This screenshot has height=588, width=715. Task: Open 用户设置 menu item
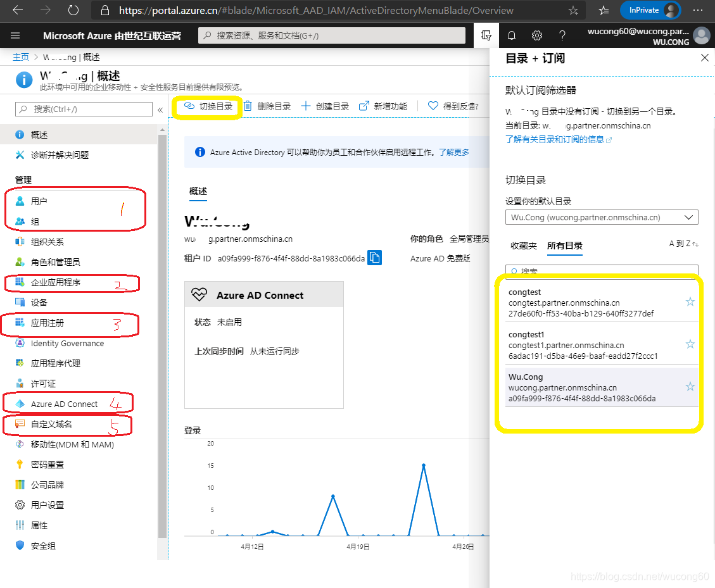click(x=79, y=505)
